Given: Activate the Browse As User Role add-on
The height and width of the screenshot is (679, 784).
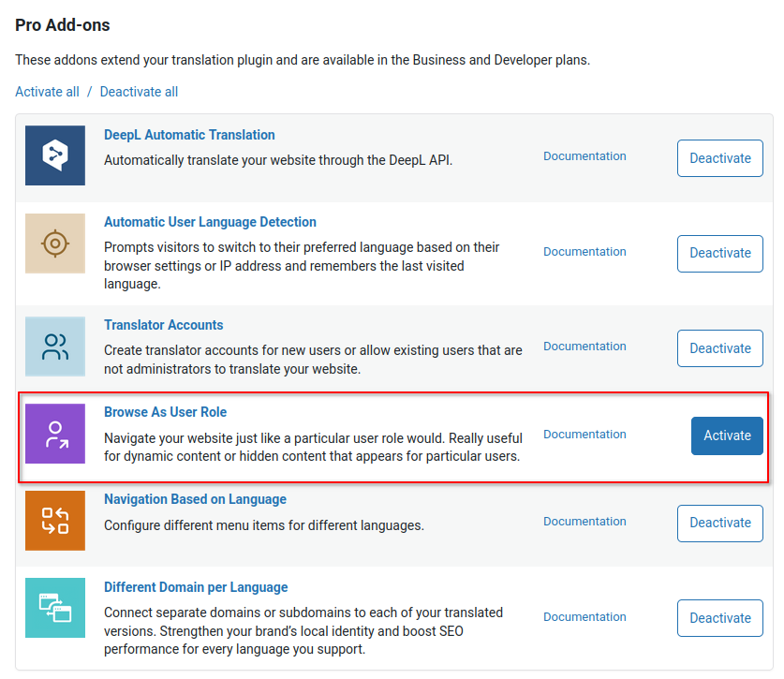Looking at the screenshot, I should tap(727, 435).
